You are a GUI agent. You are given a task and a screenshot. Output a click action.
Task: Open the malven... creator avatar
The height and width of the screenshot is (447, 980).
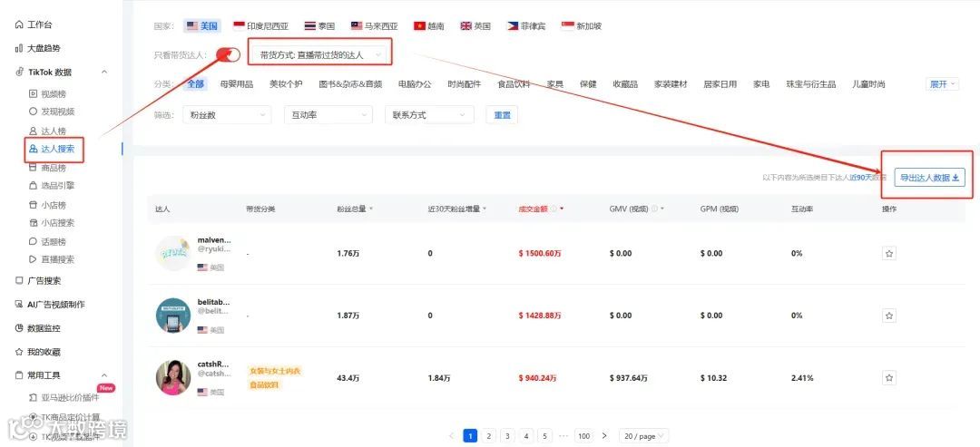click(x=173, y=254)
